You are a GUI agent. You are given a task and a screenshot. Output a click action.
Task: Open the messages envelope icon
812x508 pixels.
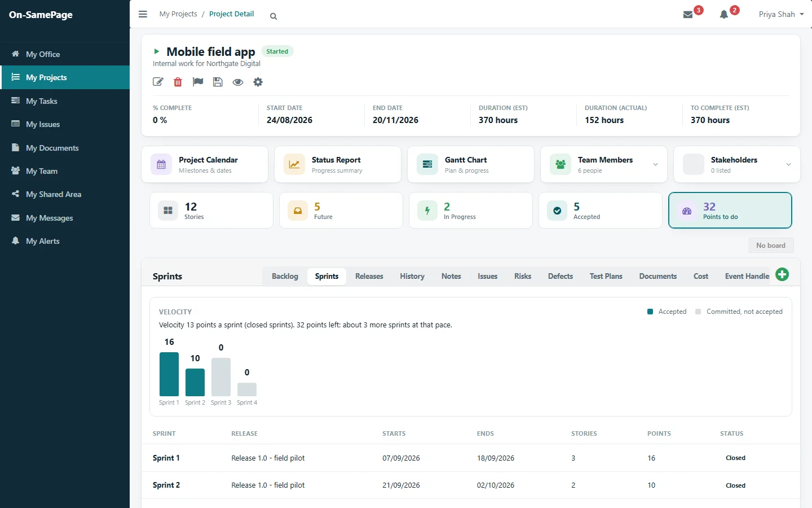688,15
